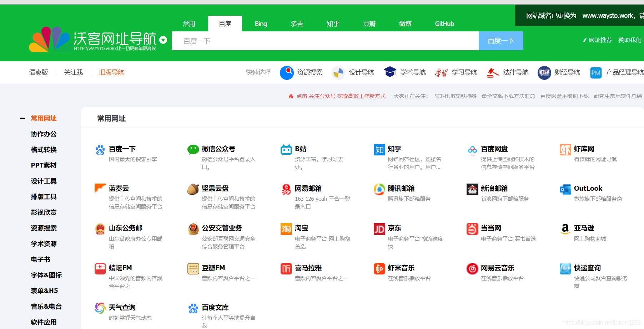This screenshot has width=644, height=329.
Task: Open the 山东公务邮 emblem icon
Action: click(100, 229)
